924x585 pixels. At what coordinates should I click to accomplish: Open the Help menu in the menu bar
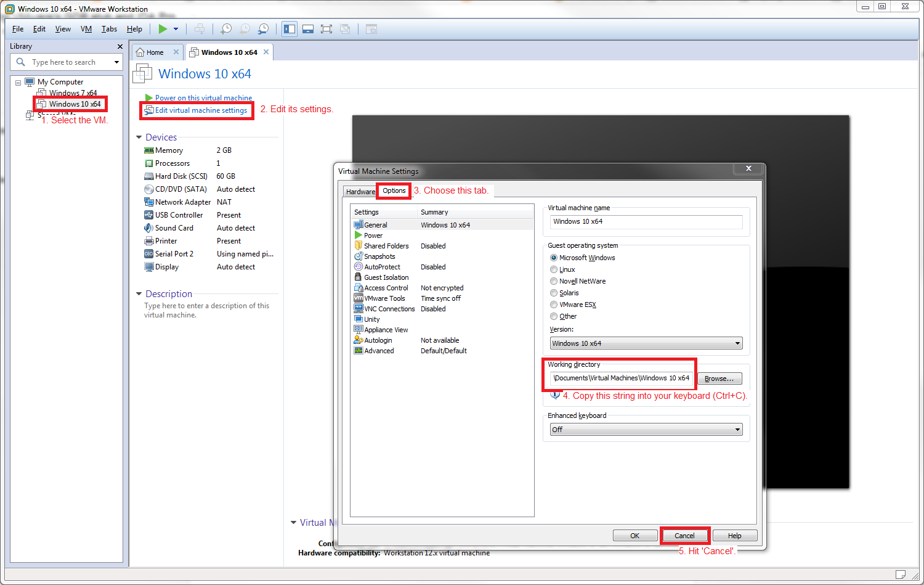point(134,29)
